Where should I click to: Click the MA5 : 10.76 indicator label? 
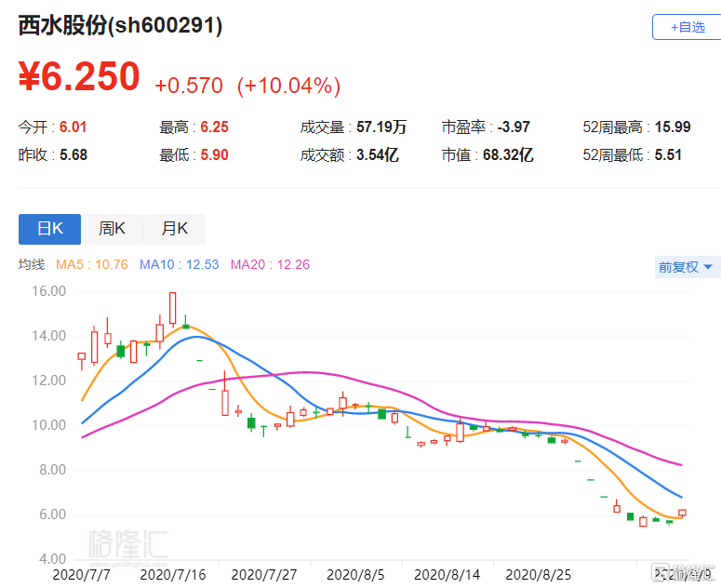(92, 264)
